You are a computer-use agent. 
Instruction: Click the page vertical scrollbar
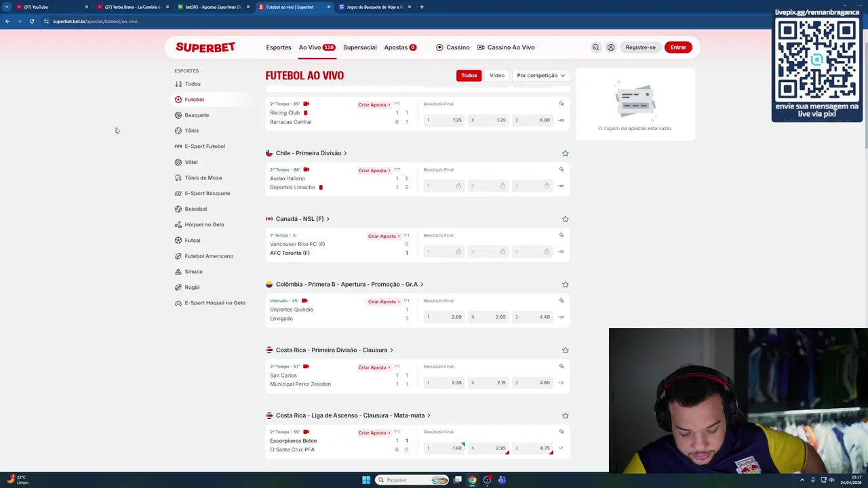[x=865, y=95]
